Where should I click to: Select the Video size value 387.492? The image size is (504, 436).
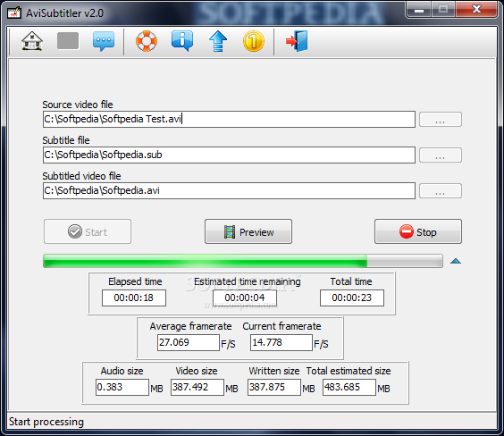click(197, 387)
